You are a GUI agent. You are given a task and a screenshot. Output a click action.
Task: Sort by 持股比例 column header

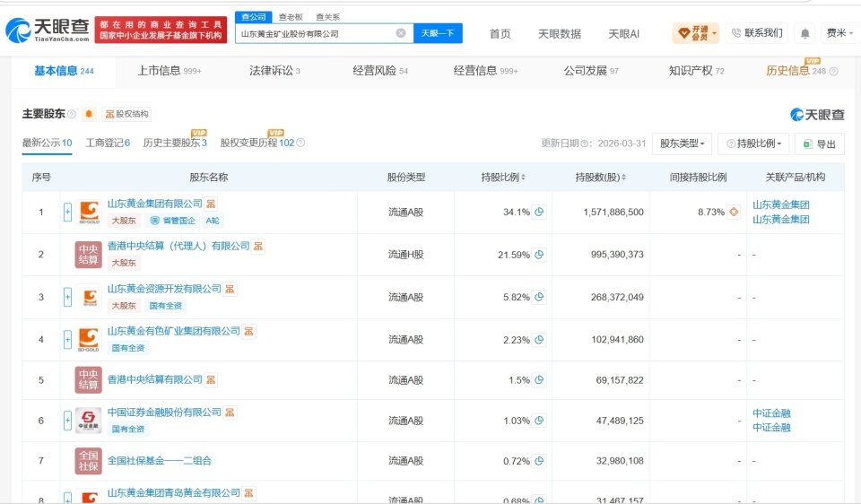[503, 177]
